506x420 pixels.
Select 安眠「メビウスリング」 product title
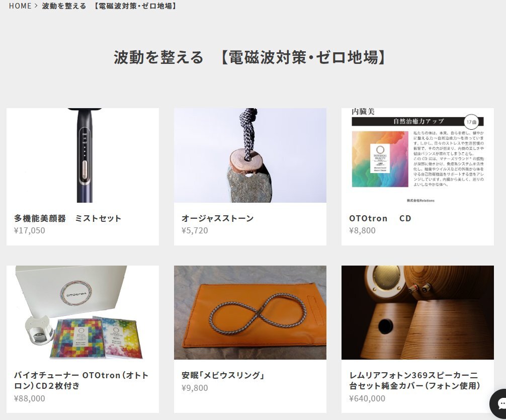coord(223,375)
